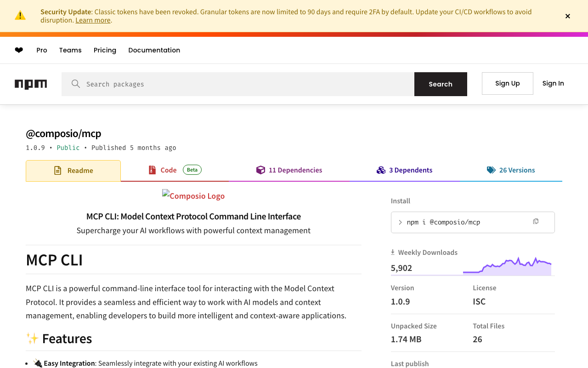
Task: Click the magnifying glass search icon
Action: [x=76, y=84]
